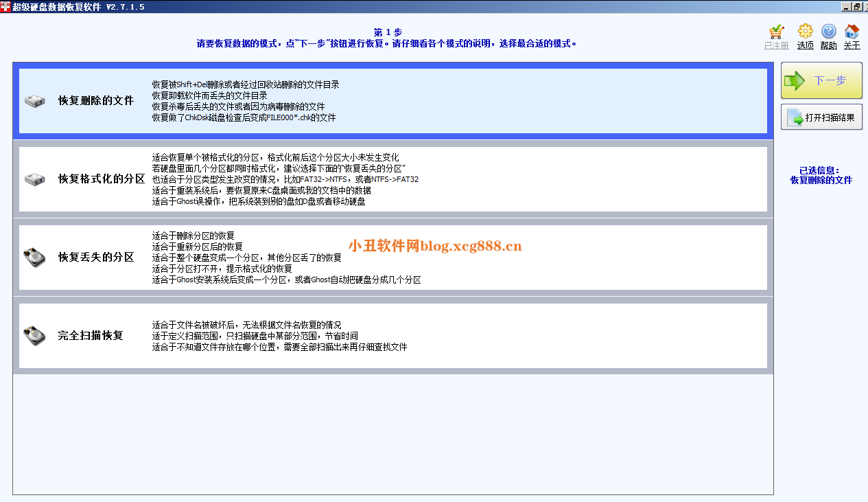This screenshot has width=868, height=502.
Task: Click text 恢复卸载软件而丢失的文件目录
Action: click(210, 95)
